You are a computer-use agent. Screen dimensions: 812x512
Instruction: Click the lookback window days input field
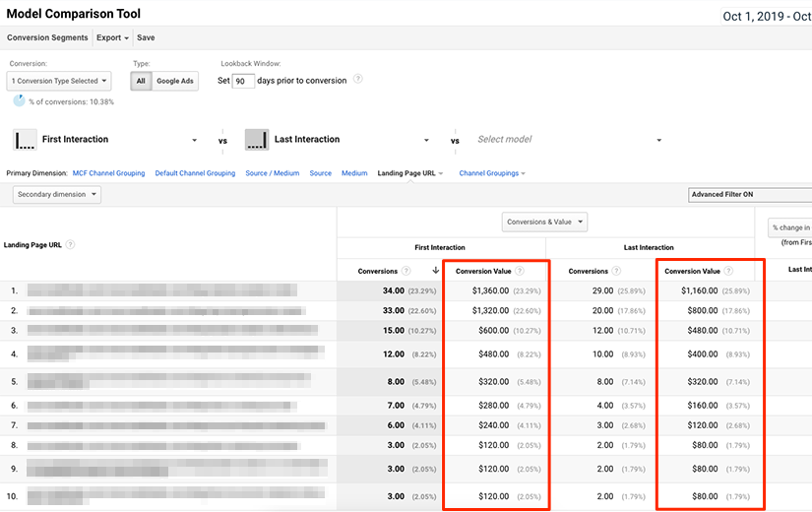(x=243, y=81)
